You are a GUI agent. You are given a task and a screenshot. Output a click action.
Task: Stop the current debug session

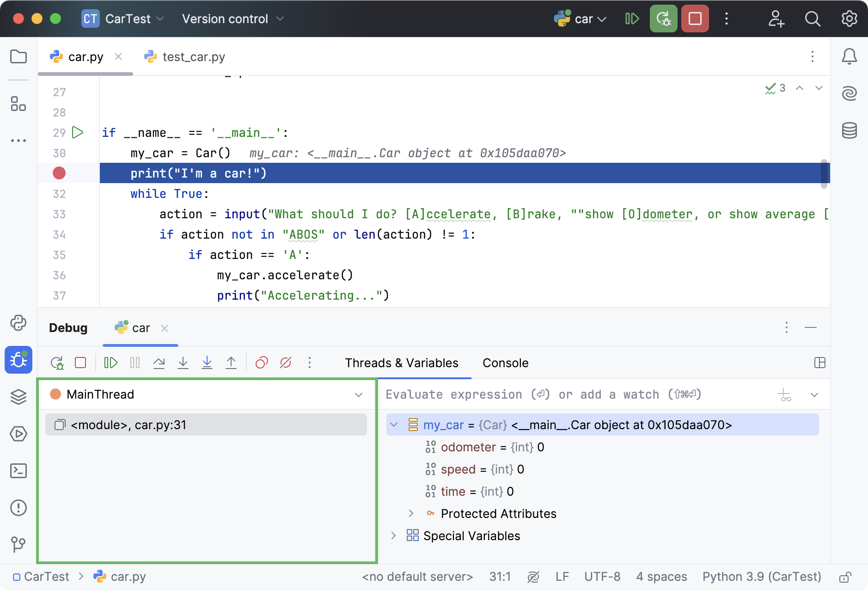click(x=695, y=18)
